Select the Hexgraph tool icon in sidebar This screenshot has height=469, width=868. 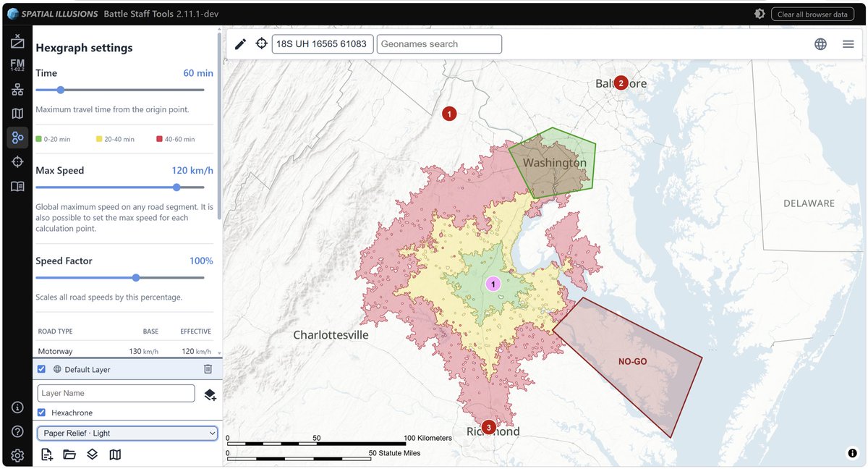coord(17,138)
